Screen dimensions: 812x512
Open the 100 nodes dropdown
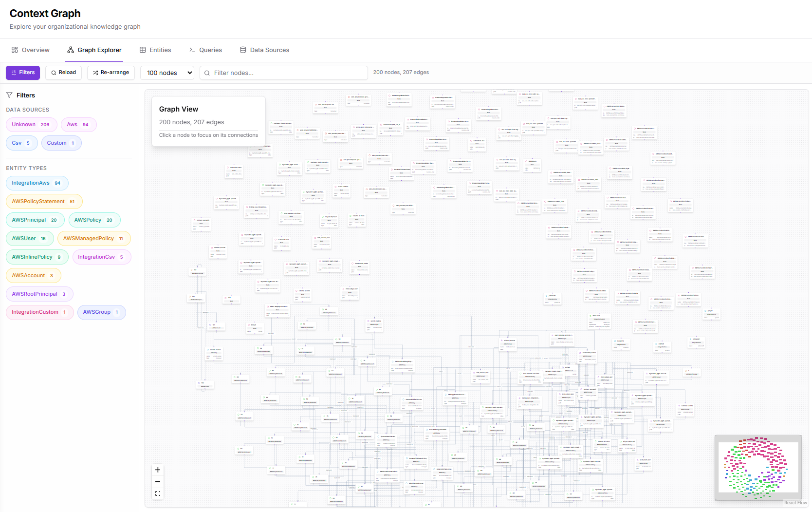(167, 73)
